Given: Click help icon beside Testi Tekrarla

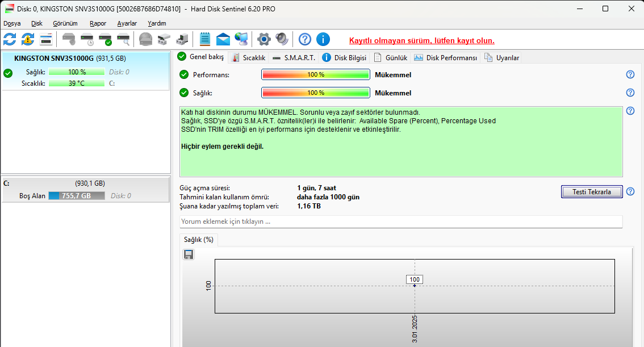Looking at the screenshot, I should point(630,191).
